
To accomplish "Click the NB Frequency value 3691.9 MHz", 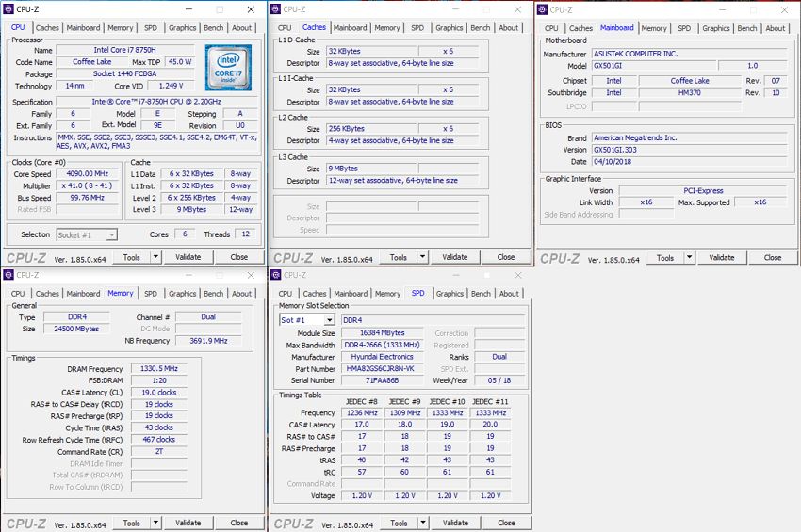I will 208,341.
